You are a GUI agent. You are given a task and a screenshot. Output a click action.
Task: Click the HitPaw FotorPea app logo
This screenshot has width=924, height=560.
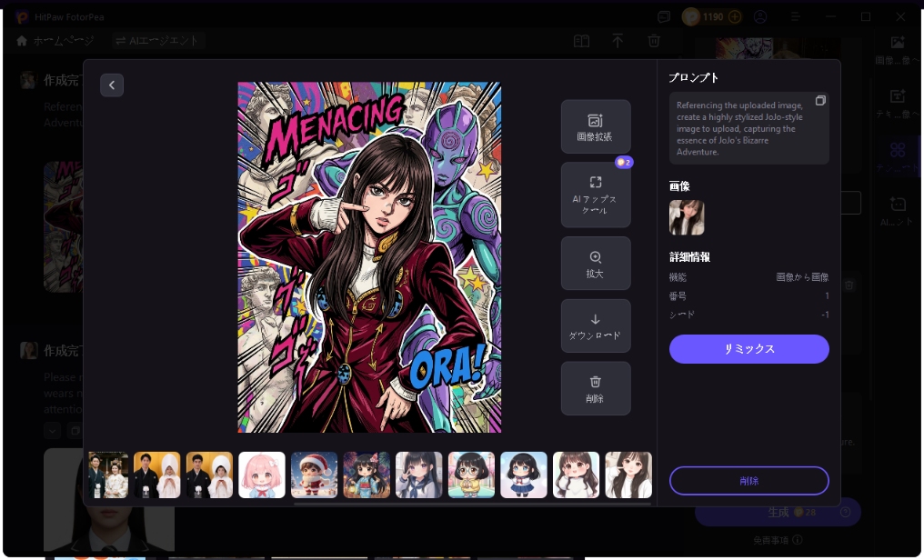pos(23,17)
